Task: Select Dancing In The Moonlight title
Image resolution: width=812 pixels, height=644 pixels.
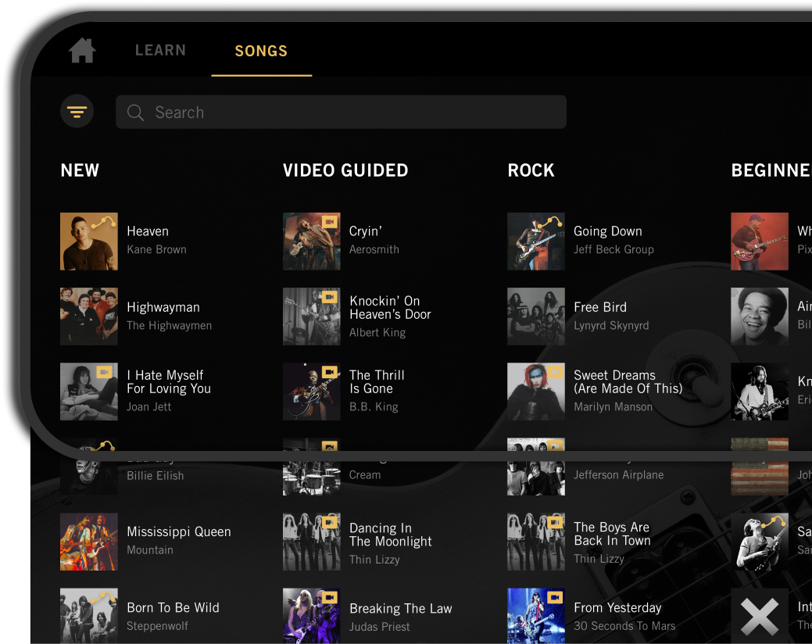Action: click(x=391, y=535)
